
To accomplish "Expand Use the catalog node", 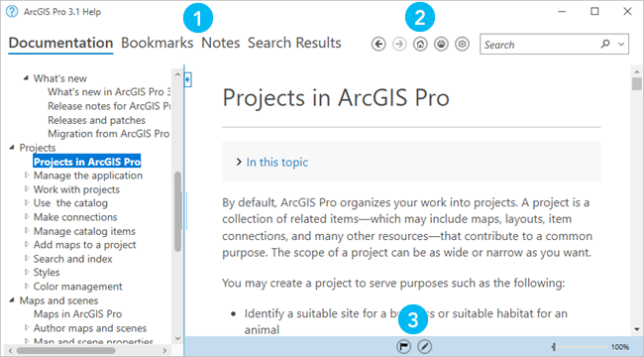I will click(x=27, y=202).
